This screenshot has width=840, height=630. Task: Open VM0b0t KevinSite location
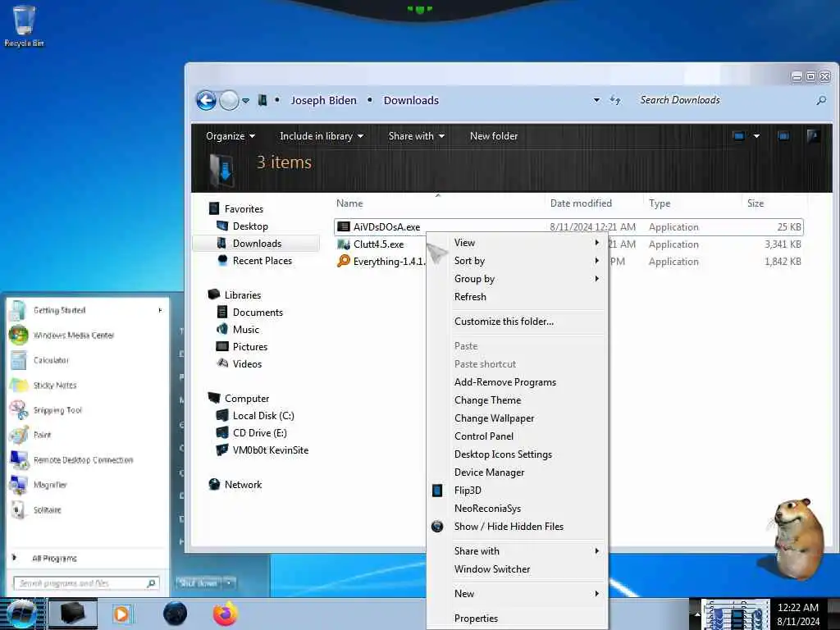270,450
